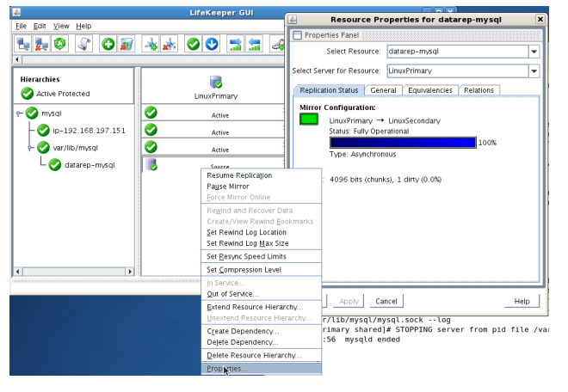
Task: Click the green check in mysql Active row
Action: tap(151, 113)
